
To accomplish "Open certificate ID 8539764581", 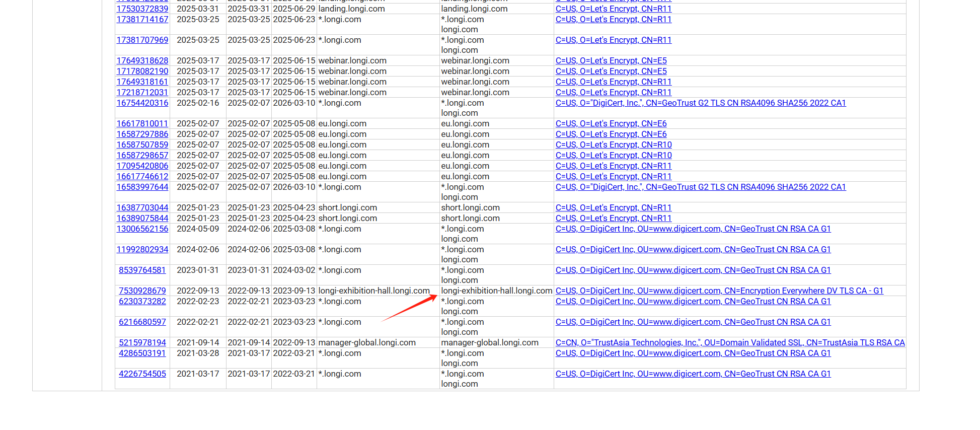I will pos(142,270).
